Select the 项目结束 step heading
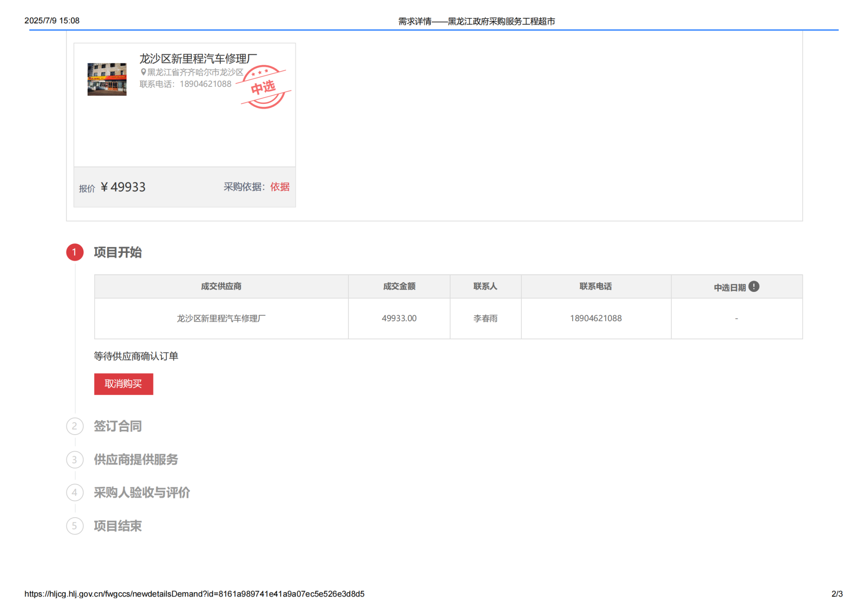This screenshot has height=613, width=868. [x=118, y=526]
